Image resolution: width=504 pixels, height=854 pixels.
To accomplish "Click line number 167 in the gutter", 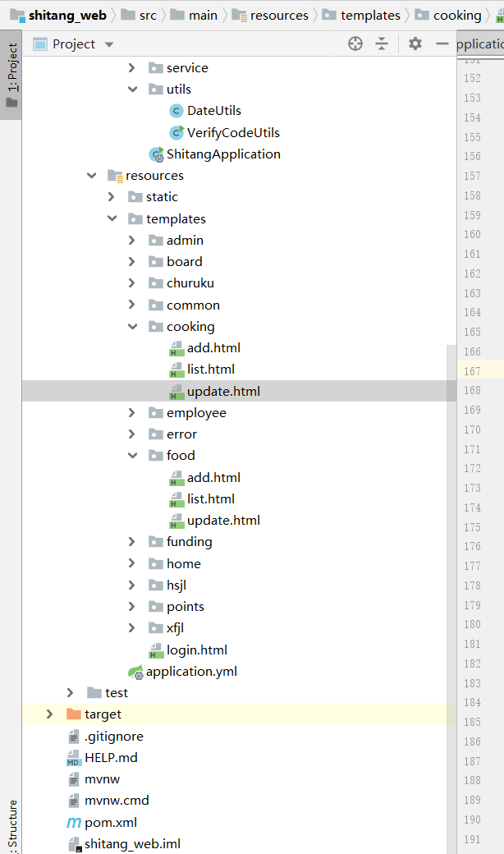I will click(471, 370).
